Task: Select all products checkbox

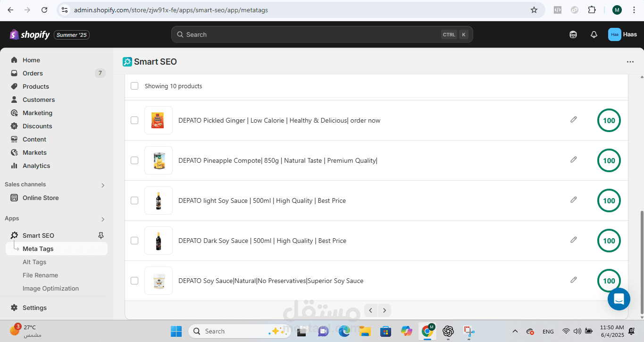Action: click(x=134, y=86)
